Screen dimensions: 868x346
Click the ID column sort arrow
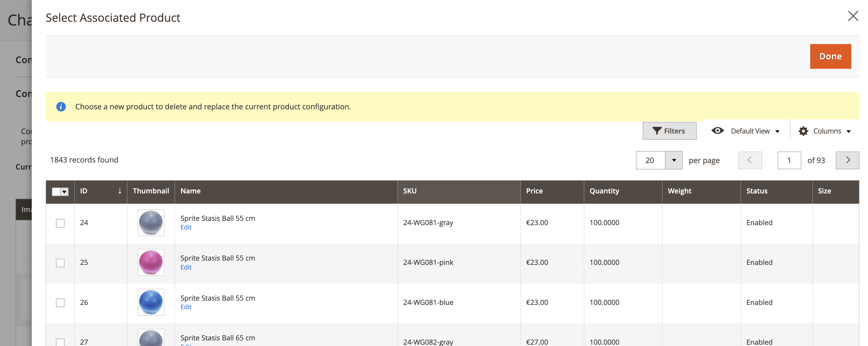(x=120, y=191)
